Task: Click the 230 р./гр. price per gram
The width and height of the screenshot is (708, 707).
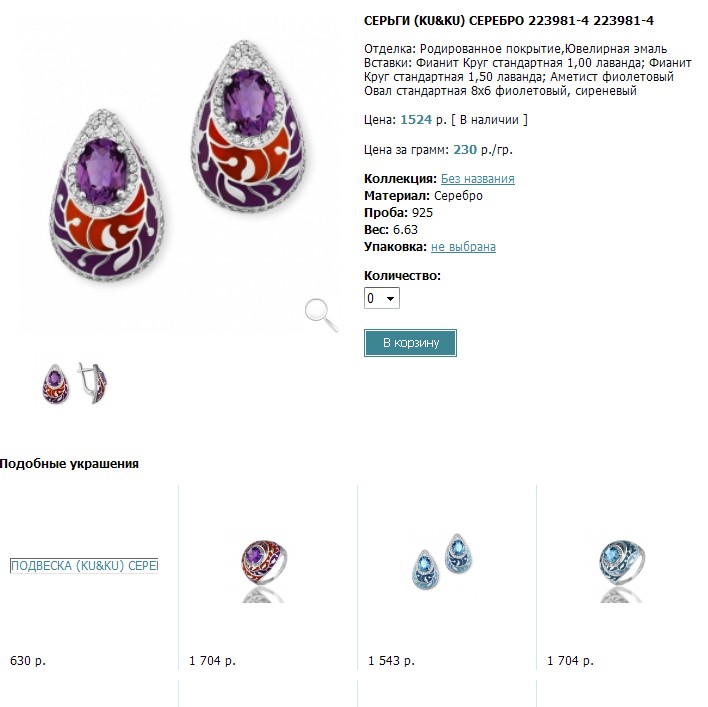Action: click(483, 150)
